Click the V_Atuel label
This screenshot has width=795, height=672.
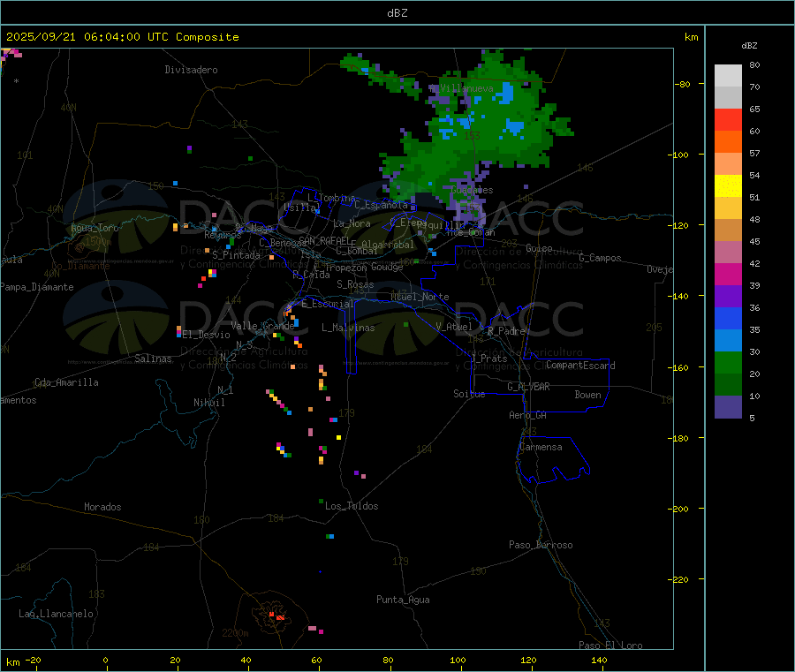454,327
